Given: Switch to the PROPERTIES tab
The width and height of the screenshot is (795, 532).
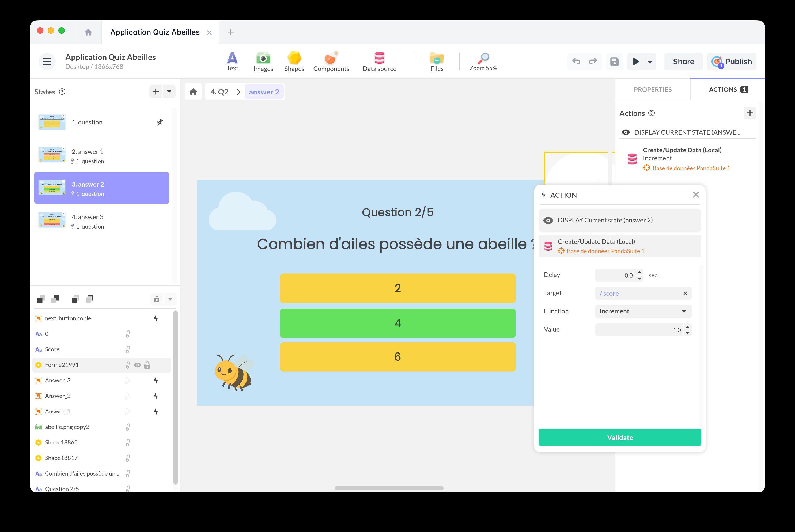Looking at the screenshot, I should (x=652, y=89).
